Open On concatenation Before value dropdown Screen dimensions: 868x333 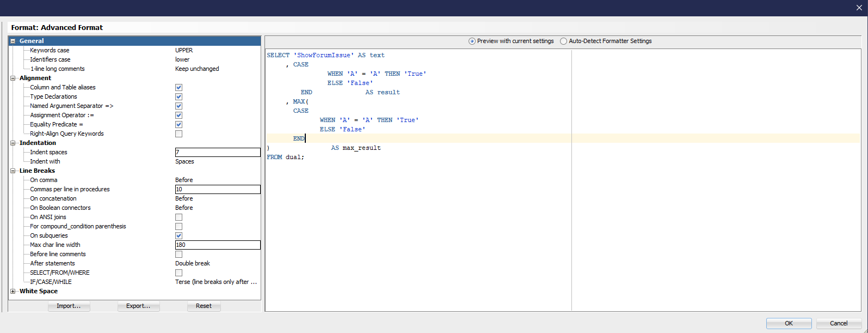tap(184, 198)
